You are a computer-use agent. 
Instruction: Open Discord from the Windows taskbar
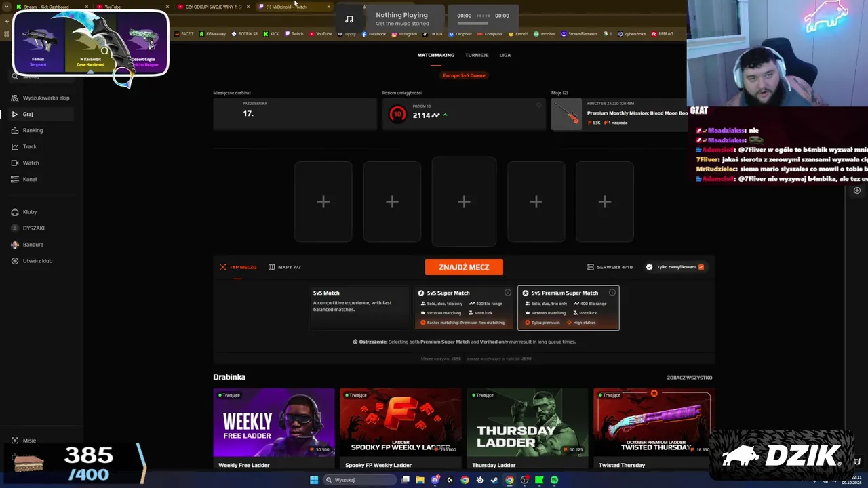[435, 480]
